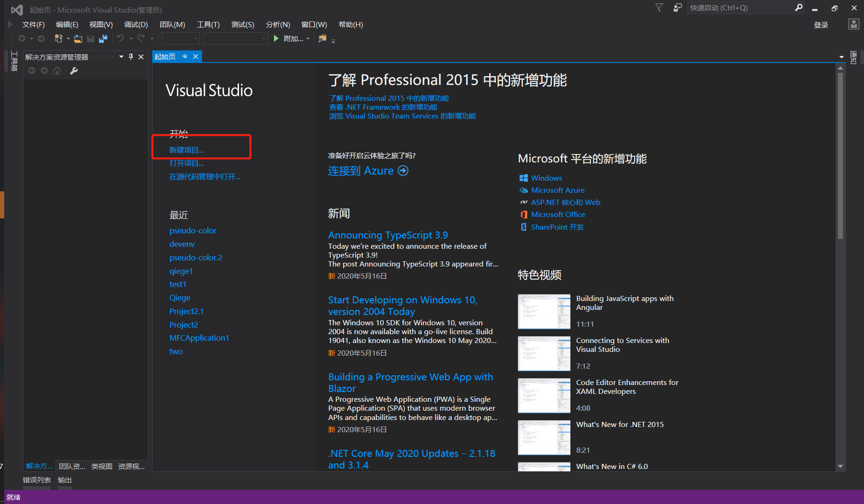The image size is (864, 504).
Task: Click the send feedback icon
Action: [677, 8]
